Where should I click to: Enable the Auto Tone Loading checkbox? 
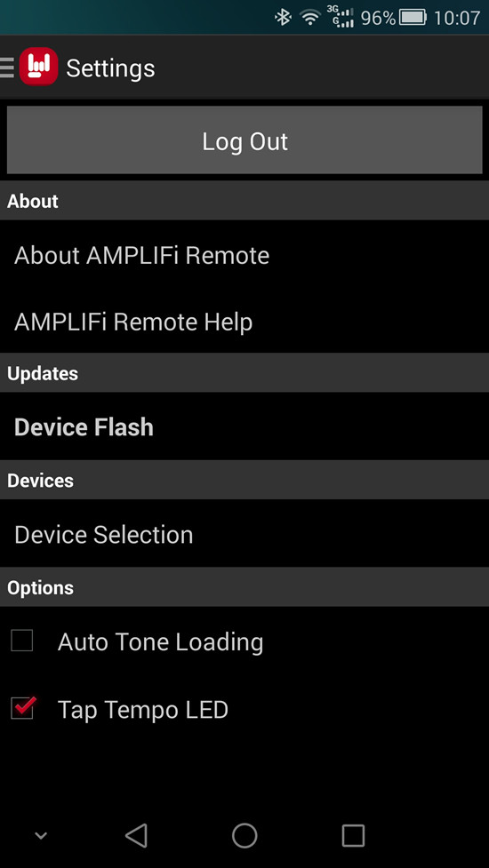click(22, 641)
